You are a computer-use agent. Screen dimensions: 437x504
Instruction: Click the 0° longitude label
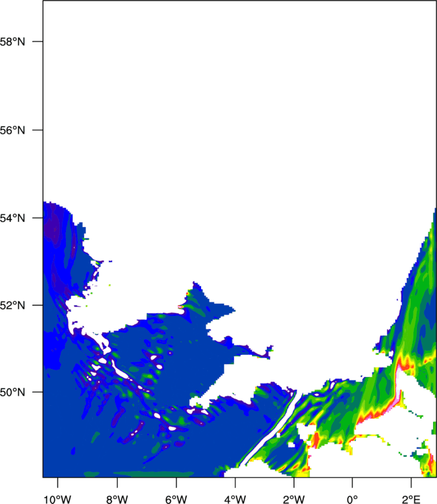click(x=352, y=499)
